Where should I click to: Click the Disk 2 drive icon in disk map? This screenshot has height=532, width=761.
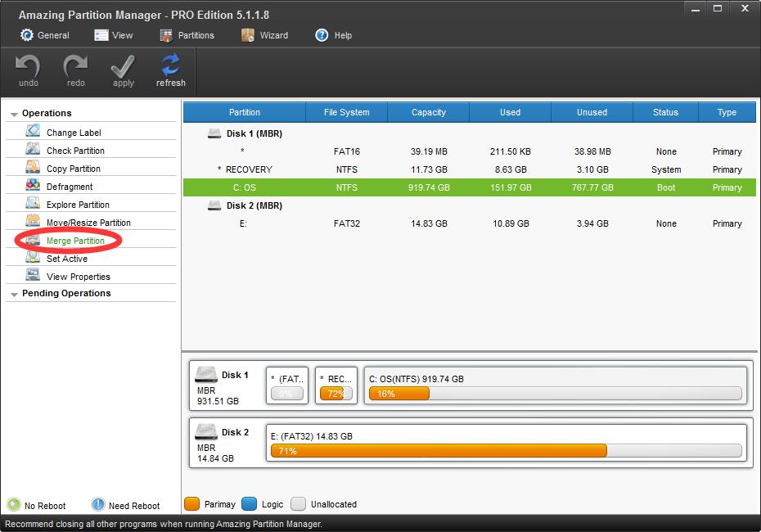coord(205,431)
